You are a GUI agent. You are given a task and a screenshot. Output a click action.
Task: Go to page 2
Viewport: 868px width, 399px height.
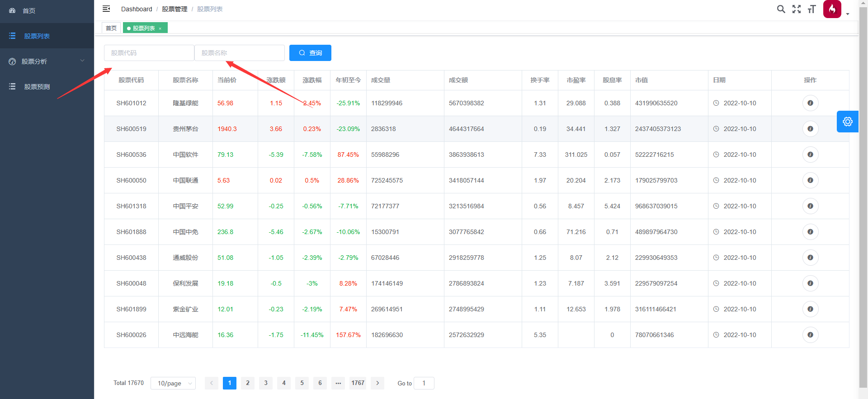pos(248,383)
